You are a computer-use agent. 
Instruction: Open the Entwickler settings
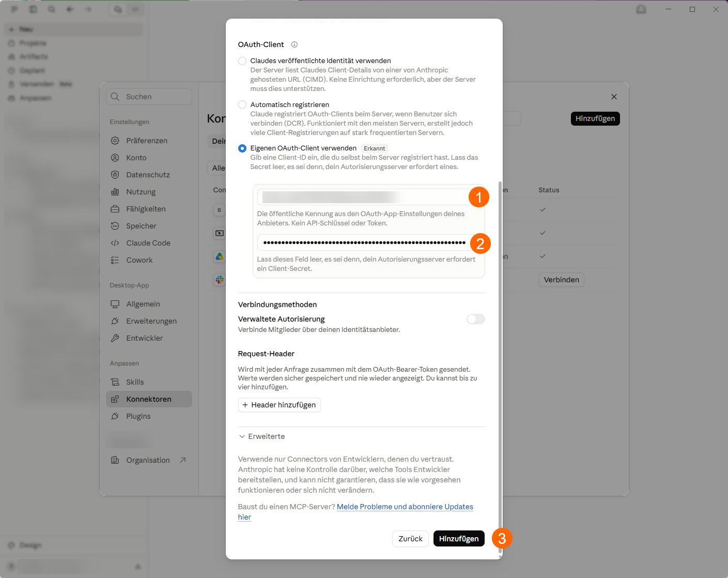149,338
